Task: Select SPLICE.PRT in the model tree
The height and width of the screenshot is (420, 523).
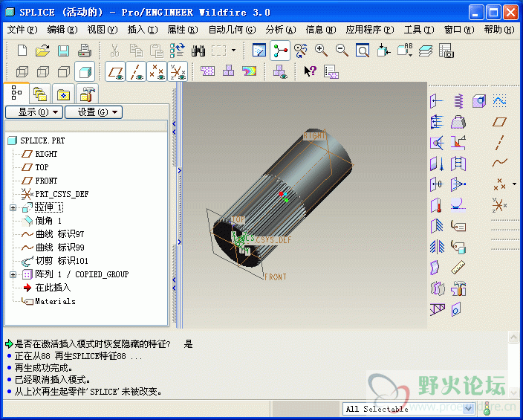Action: [42, 140]
